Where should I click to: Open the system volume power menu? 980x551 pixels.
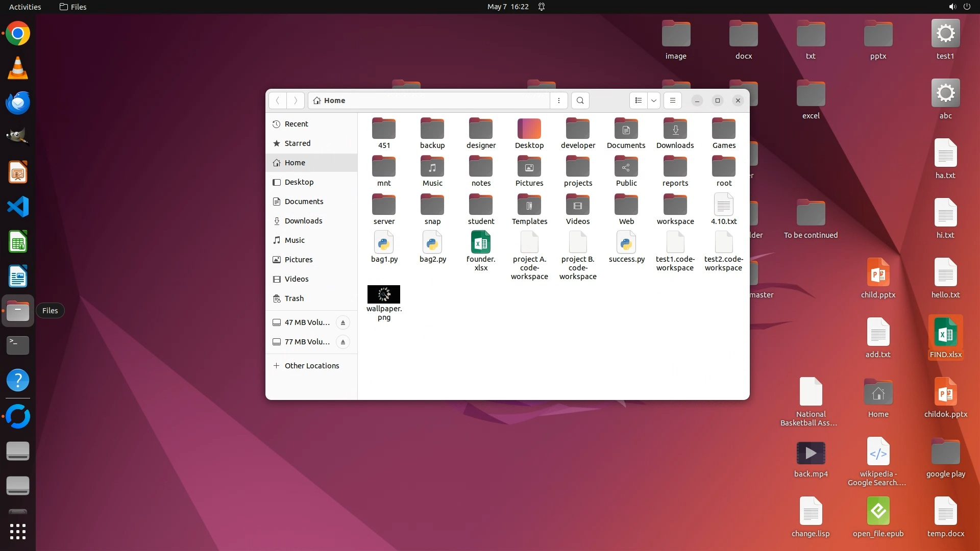tap(959, 7)
